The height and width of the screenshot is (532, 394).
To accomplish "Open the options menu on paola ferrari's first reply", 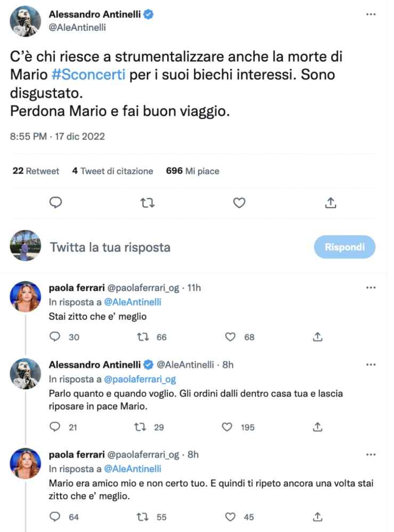I will [x=371, y=287].
